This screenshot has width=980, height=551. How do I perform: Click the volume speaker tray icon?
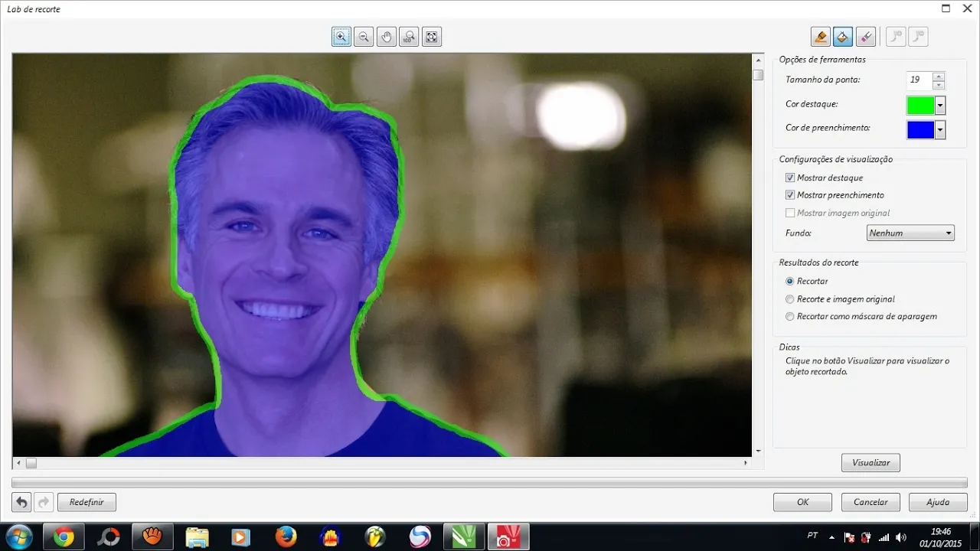[900, 537]
